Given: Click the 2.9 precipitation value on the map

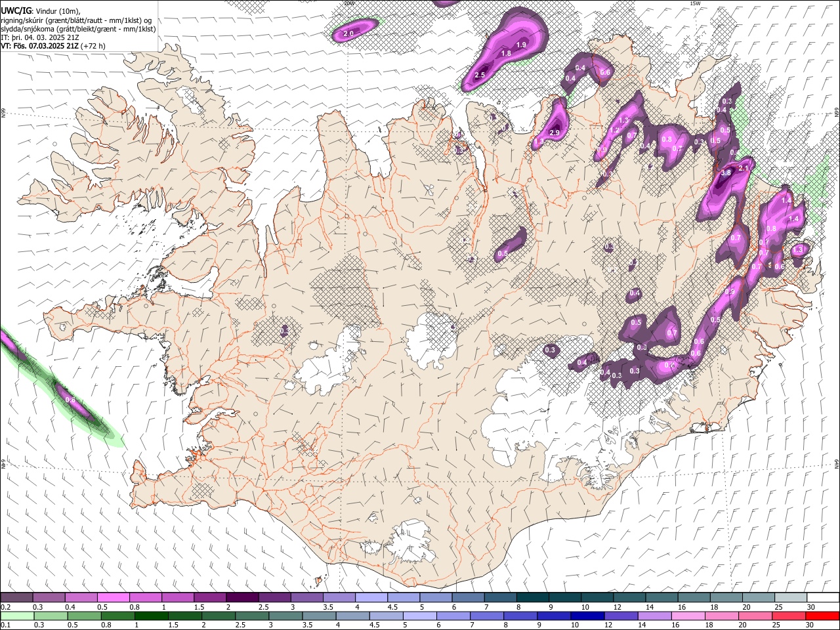Looking at the screenshot, I should coord(554,133).
